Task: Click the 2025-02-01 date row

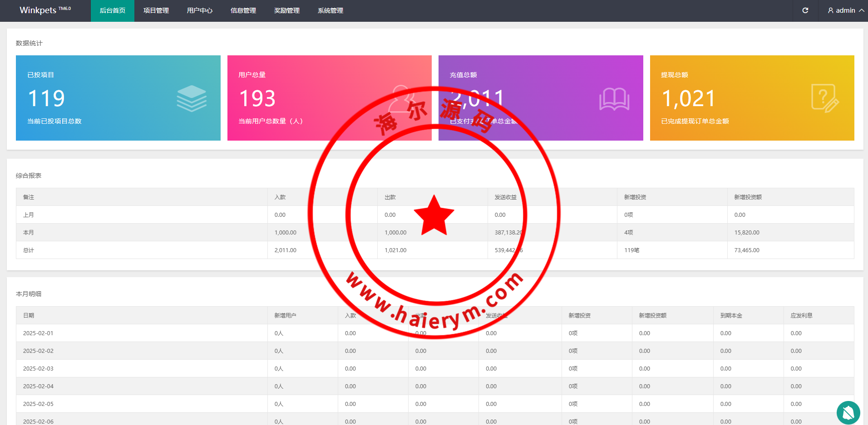Action: coord(38,333)
